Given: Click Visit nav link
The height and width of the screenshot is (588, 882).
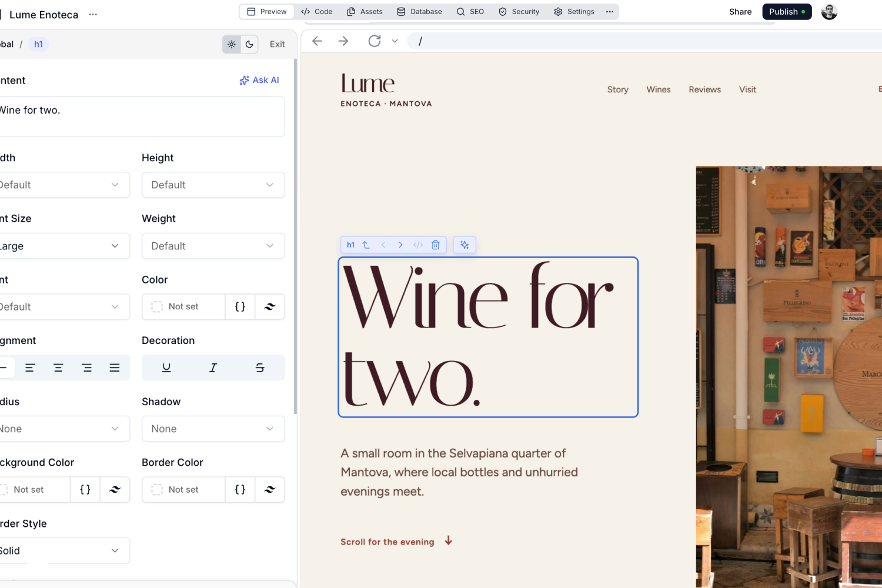Looking at the screenshot, I should pyautogui.click(x=747, y=89).
